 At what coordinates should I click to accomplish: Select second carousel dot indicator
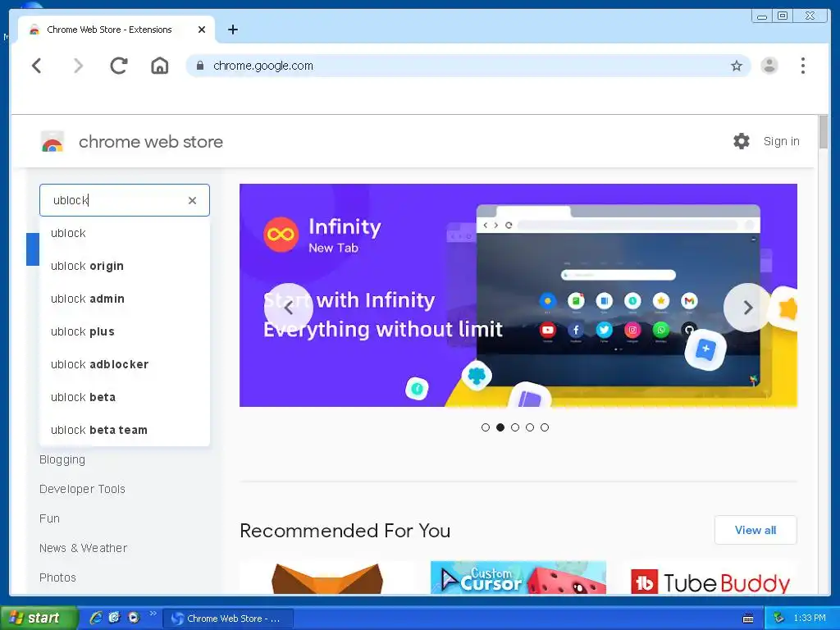(x=500, y=427)
